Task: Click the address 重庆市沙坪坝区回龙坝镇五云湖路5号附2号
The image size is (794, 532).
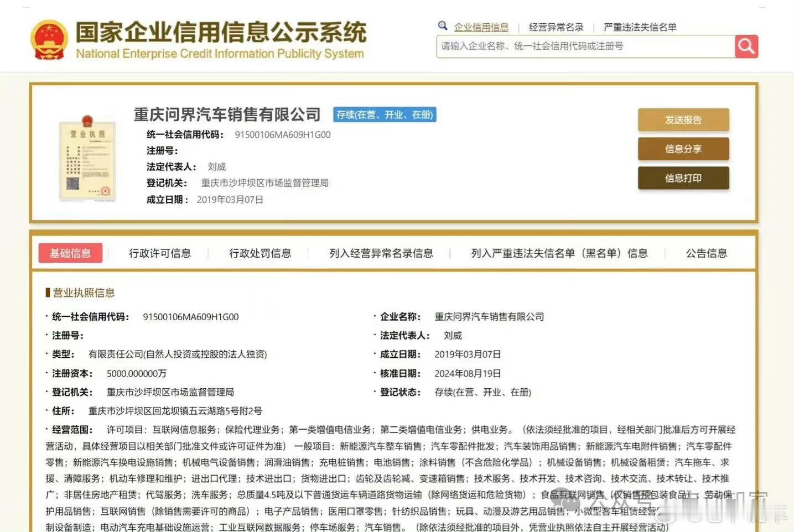Action: point(175,411)
